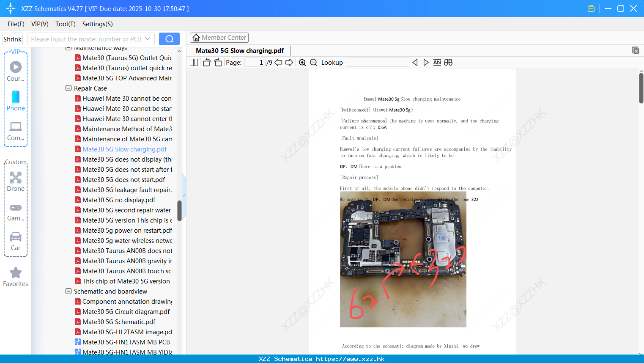Image resolution: width=644 pixels, height=363 pixels.
Task: Close the document tab panel icon
Action: tap(635, 50)
